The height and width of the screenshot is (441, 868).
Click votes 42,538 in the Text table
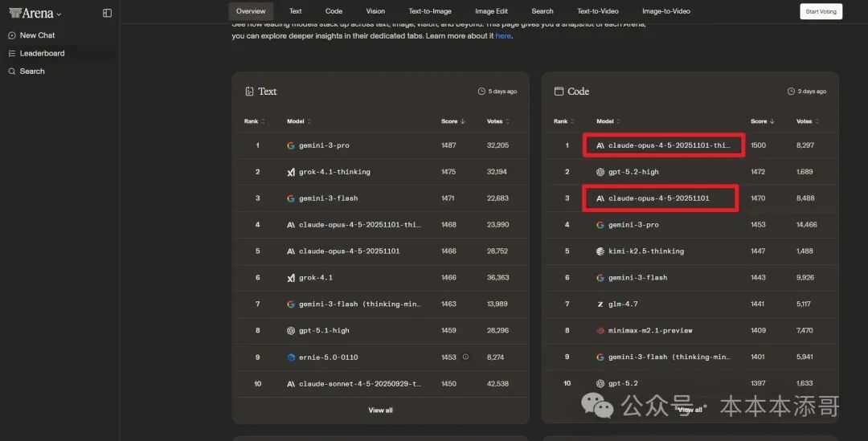point(497,383)
